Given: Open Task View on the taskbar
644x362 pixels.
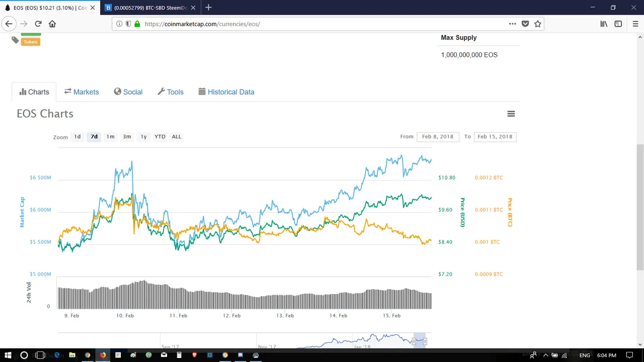Looking at the screenshot, I should 41,355.
